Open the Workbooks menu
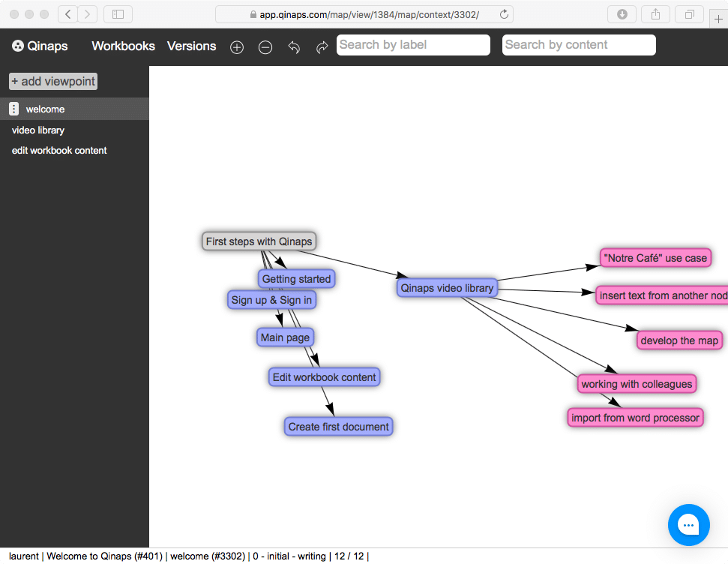The image size is (728, 564). pyautogui.click(x=123, y=46)
